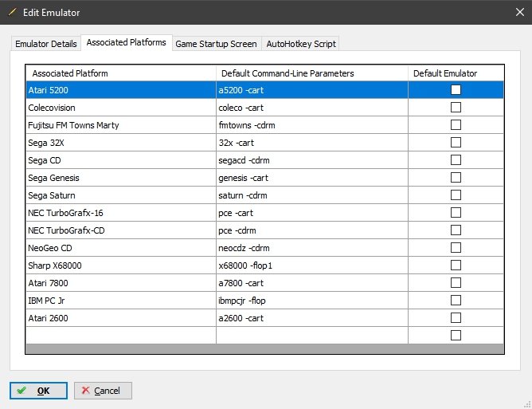Tick Default Emulator checkbox for Atari 2600
532x409 pixels.
pyautogui.click(x=456, y=318)
